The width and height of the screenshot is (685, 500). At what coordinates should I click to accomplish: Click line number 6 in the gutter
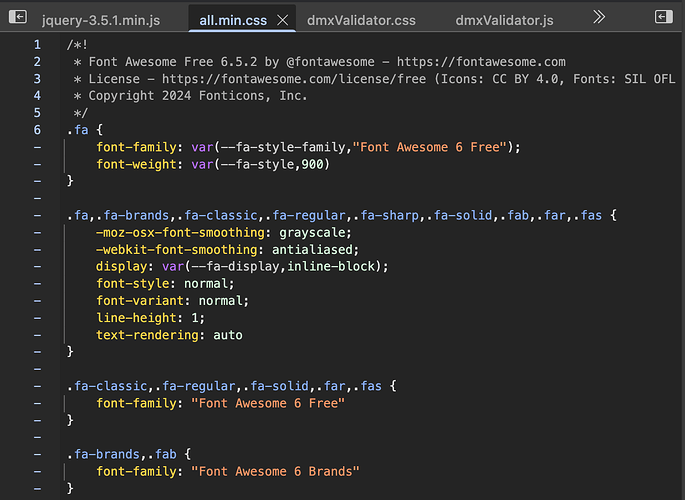37,130
